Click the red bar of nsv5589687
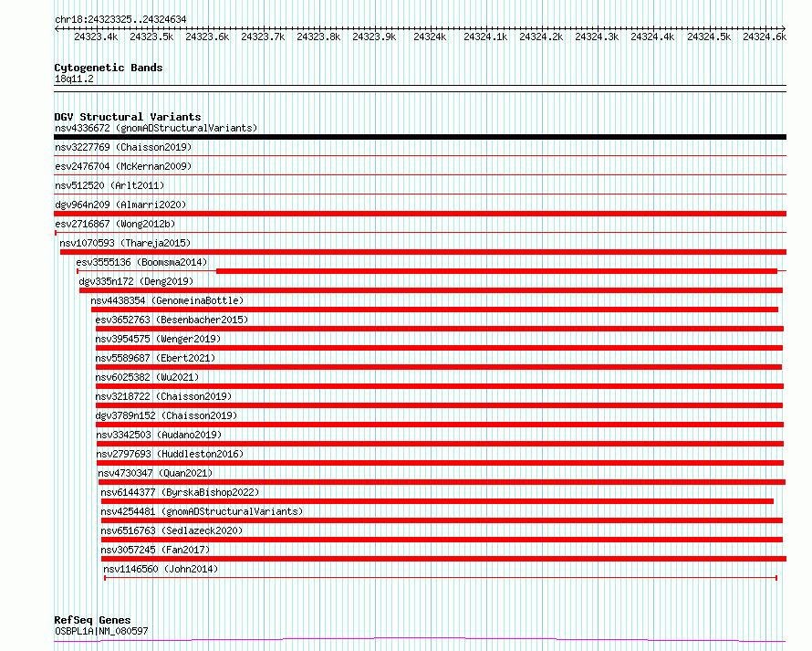Image resolution: width=812 pixels, height=651 pixels. [439, 367]
